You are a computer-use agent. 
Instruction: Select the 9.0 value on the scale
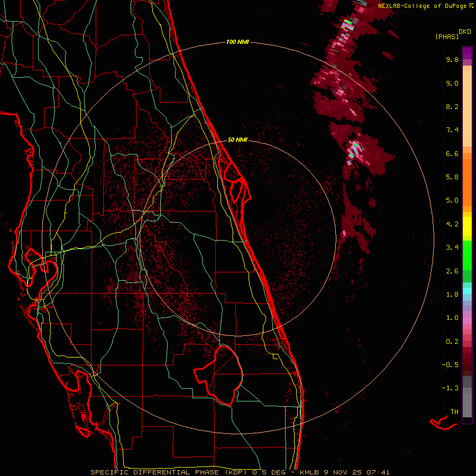(x=452, y=83)
